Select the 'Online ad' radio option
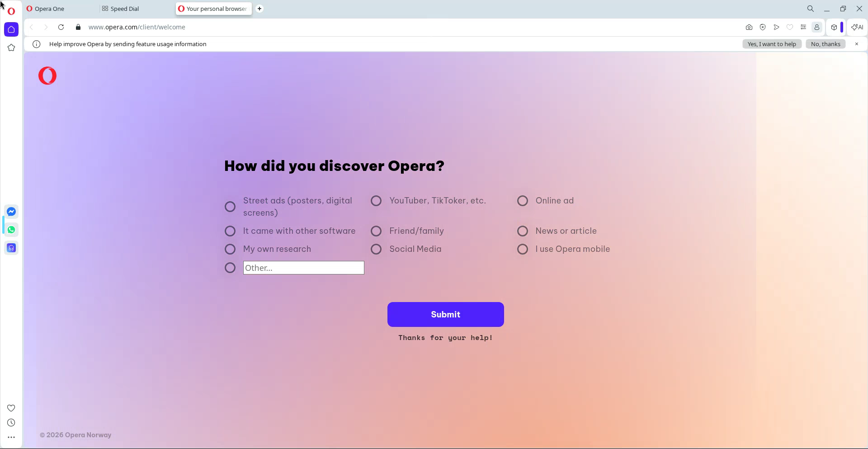 523,201
